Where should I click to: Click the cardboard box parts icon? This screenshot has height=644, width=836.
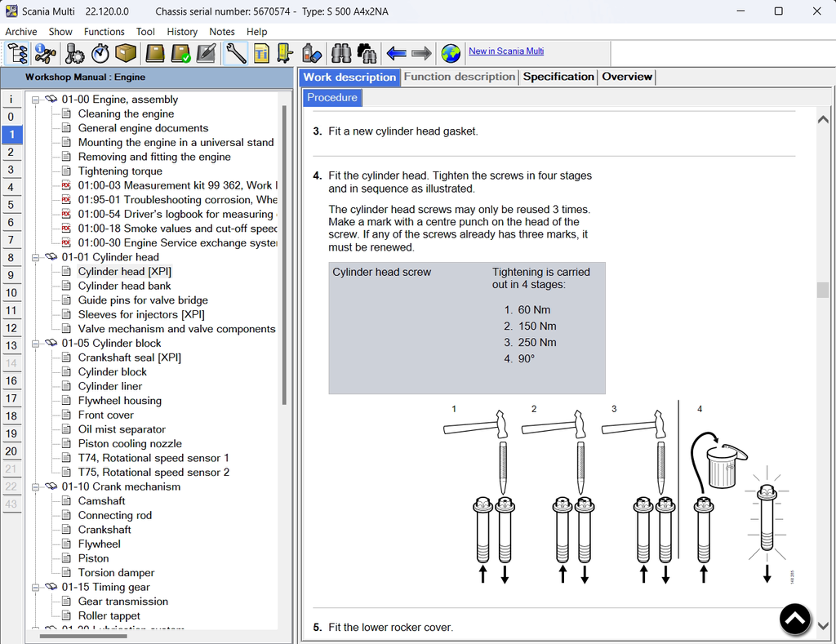point(126,54)
